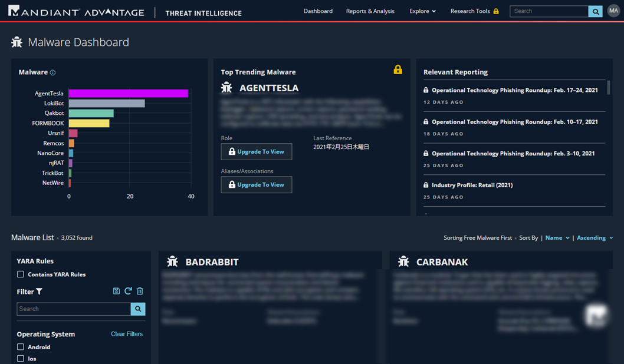Open Operational Technology Phishing Roundup Feb. 10–17 report
Viewport: 624px width, 364px height.
tap(514, 121)
